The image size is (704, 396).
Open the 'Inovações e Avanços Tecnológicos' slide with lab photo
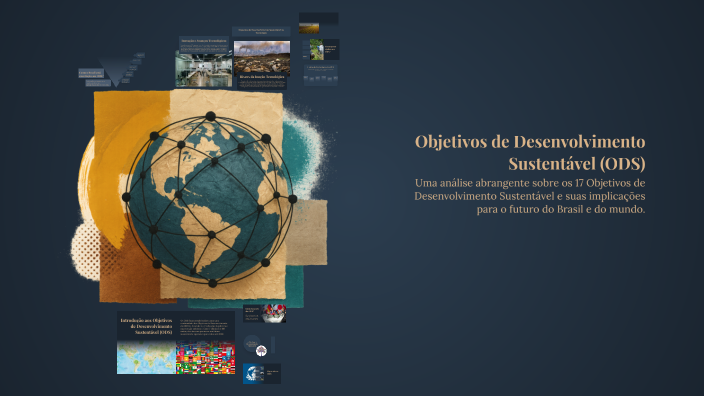click(204, 62)
